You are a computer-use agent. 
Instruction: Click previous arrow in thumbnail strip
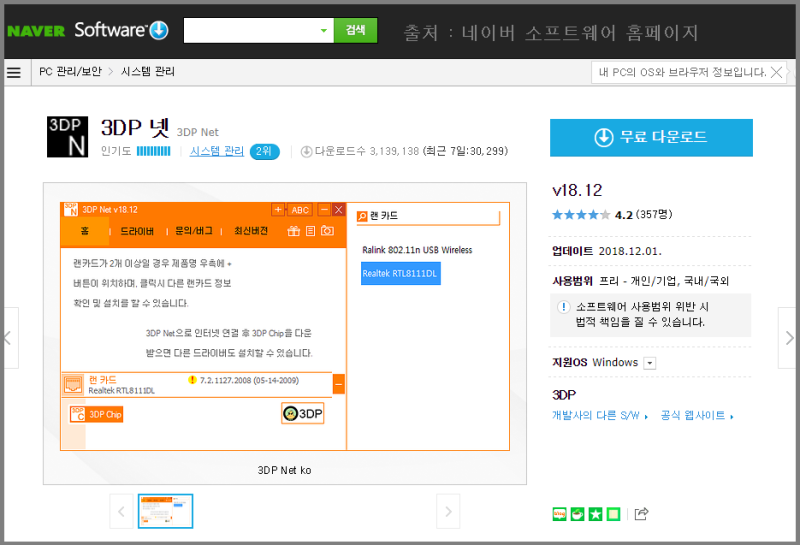(x=121, y=511)
